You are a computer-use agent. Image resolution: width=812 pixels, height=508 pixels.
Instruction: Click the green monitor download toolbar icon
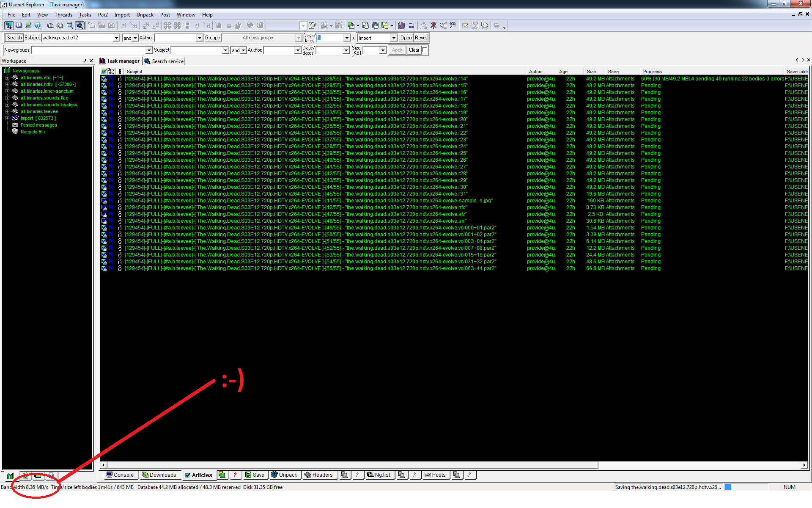(350, 25)
